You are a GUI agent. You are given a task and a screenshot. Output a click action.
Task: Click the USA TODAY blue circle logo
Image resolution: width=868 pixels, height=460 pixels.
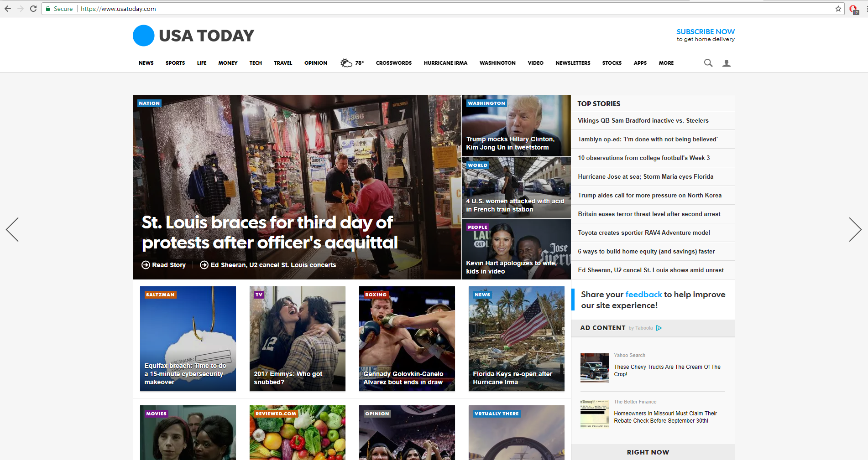144,36
